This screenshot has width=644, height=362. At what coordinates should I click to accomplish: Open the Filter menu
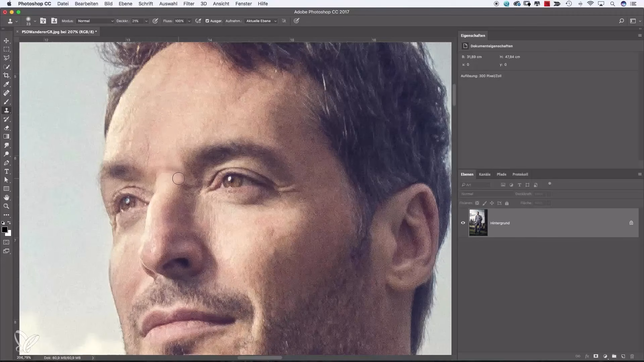(189, 4)
